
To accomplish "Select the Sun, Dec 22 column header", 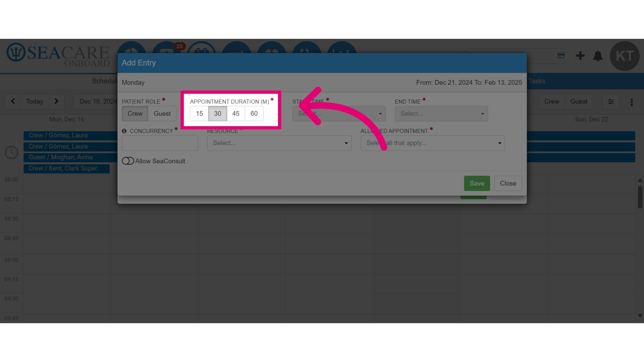I will [x=591, y=119].
